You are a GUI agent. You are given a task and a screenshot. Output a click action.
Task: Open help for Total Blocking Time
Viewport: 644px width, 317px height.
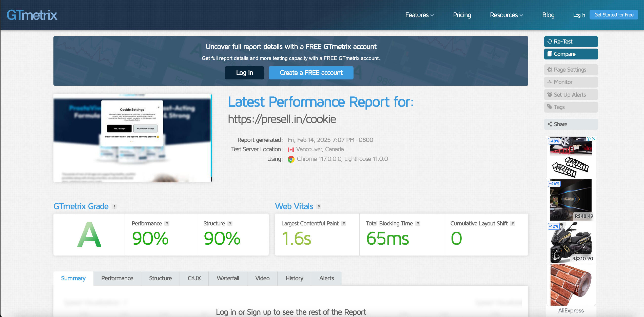tap(418, 223)
